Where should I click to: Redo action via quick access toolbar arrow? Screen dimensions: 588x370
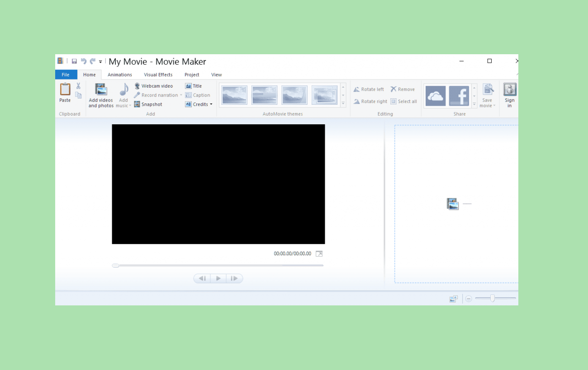pyautogui.click(x=92, y=61)
